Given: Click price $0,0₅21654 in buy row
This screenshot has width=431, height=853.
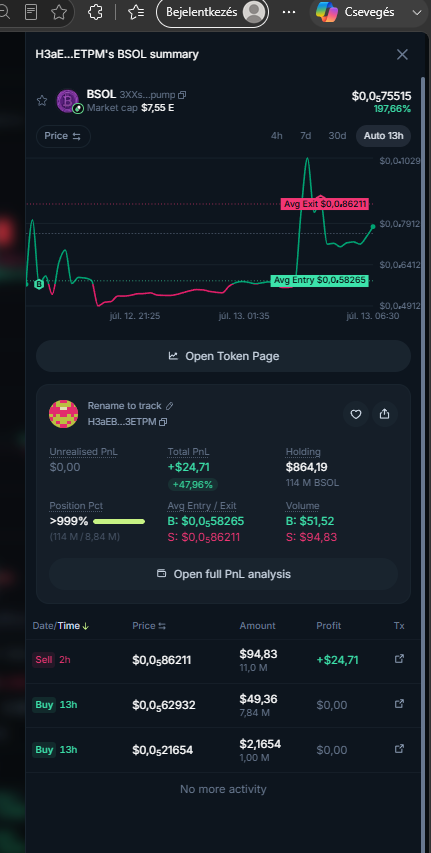Looking at the screenshot, I should coord(164,750).
